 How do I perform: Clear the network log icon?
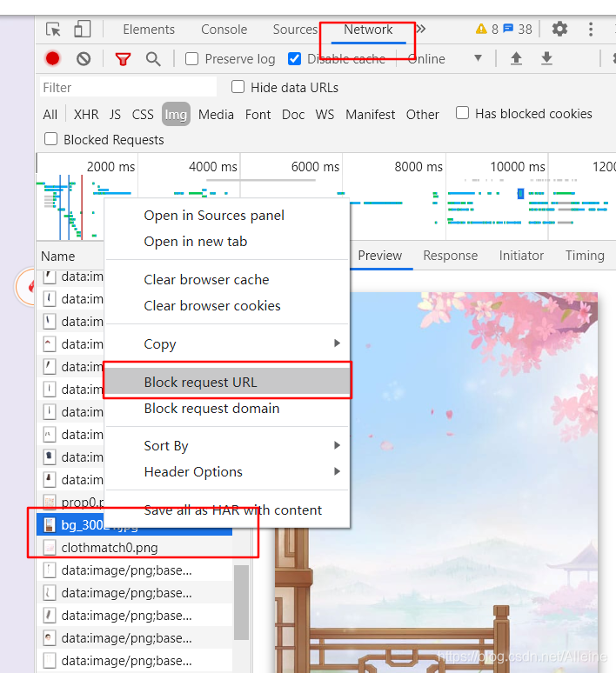(84, 58)
